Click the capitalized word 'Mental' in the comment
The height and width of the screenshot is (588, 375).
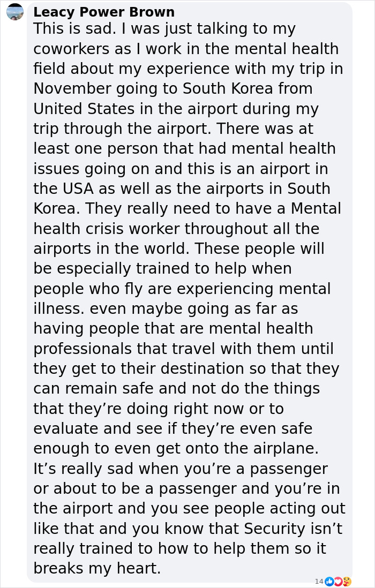pos(316,208)
